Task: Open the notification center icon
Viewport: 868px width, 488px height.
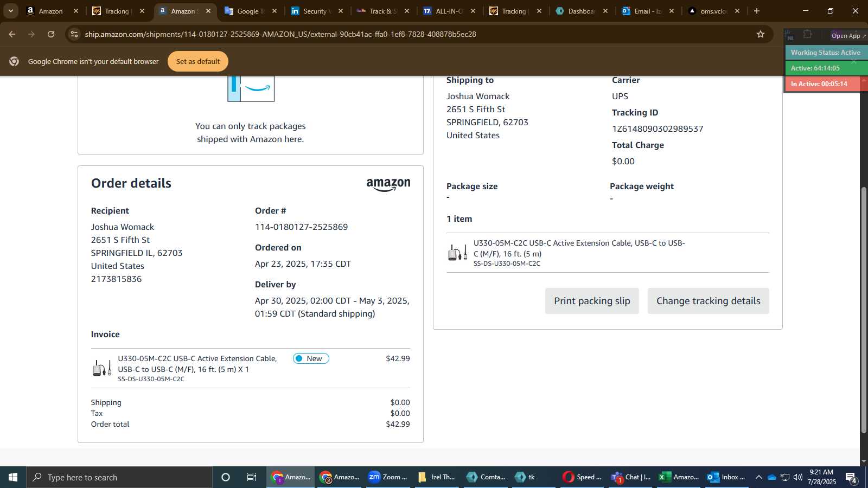Action: tap(851, 478)
